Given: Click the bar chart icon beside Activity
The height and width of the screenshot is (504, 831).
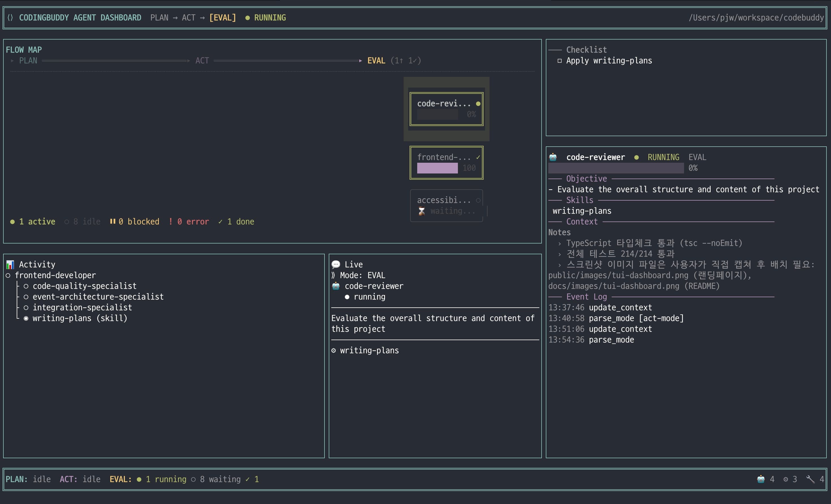Looking at the screenshot, I should 10,264.
